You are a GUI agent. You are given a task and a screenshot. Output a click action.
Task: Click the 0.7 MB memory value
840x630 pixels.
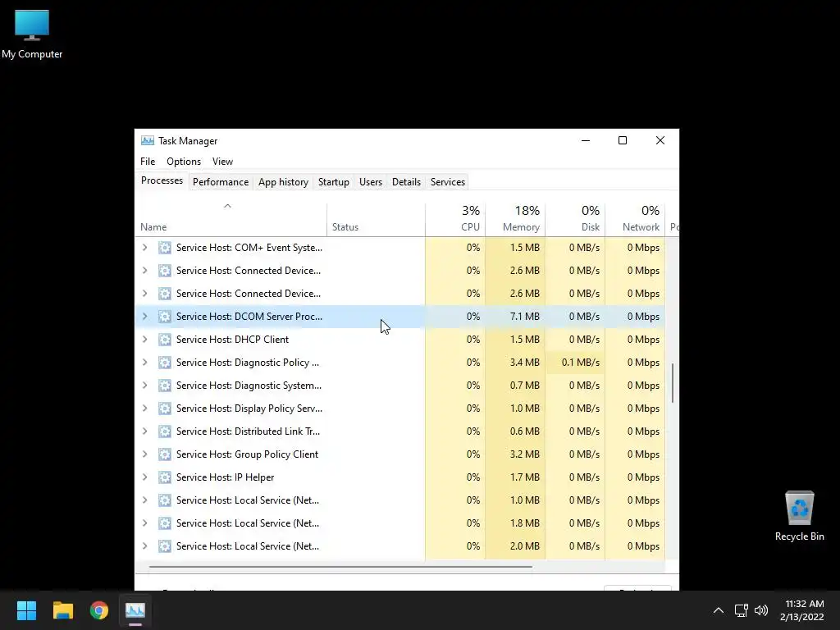[x=524, y=386]
